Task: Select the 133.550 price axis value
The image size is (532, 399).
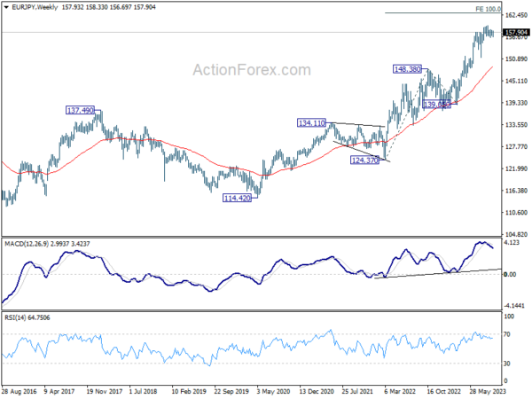Action: pyautogui.click(x=516, y=125)
